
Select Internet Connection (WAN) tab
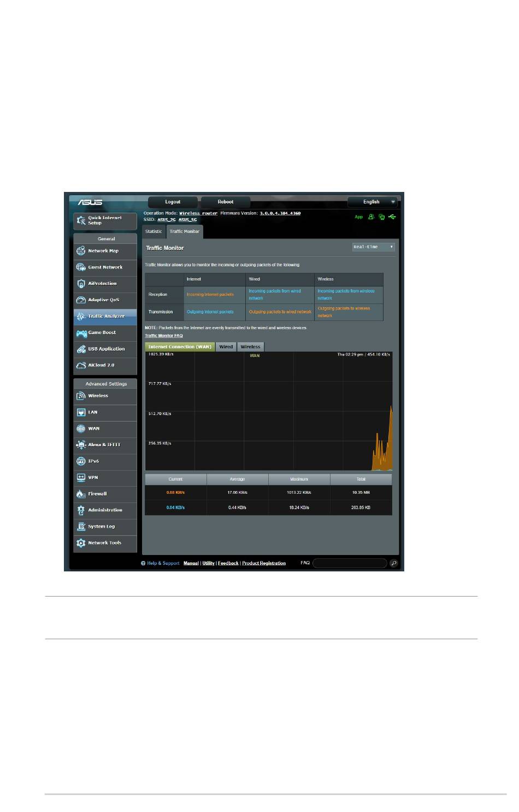[180, 347]
